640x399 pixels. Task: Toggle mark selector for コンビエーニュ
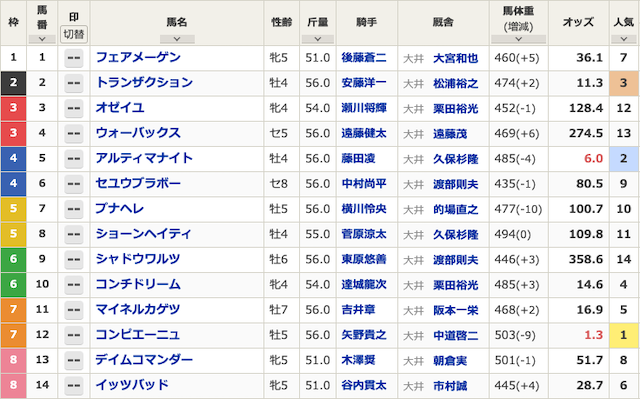pyautogui.click(x=74, y=335)
